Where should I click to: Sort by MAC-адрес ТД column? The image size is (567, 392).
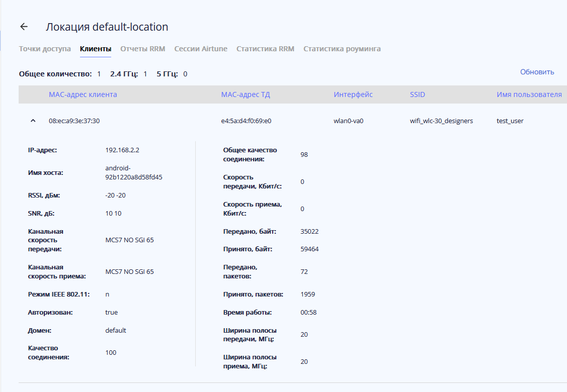246,94
